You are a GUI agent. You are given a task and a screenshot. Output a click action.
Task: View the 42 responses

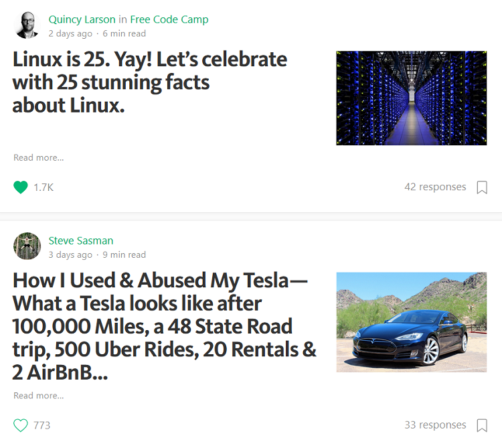tap(435, 187)
